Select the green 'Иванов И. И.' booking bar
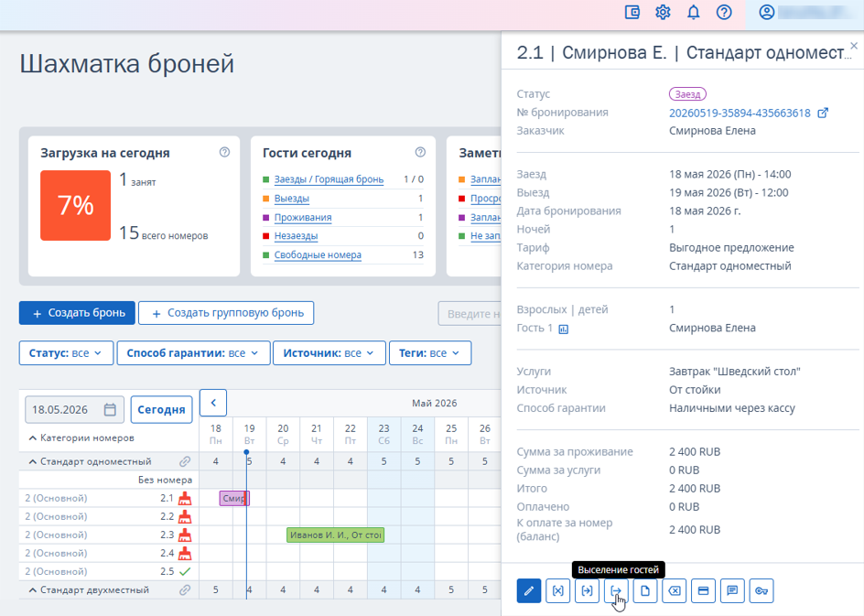This screenshot has height=616, width=864. click(x=335, y=535)
